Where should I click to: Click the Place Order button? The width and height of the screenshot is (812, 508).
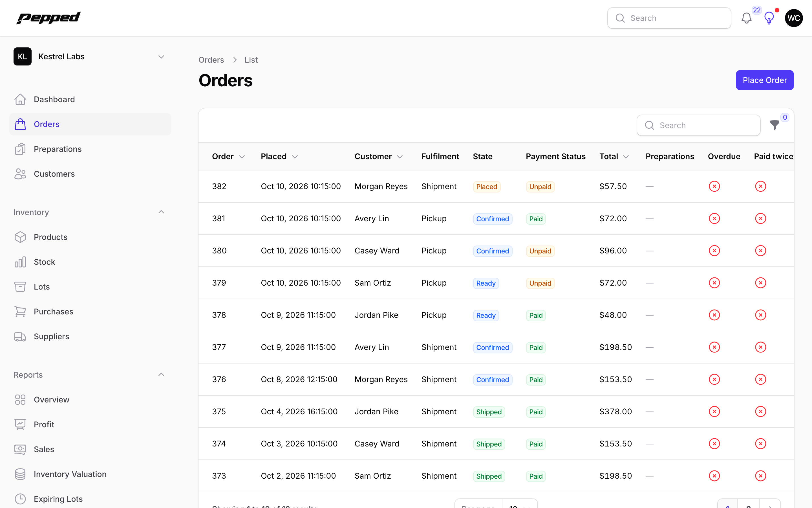coord(765,80)
